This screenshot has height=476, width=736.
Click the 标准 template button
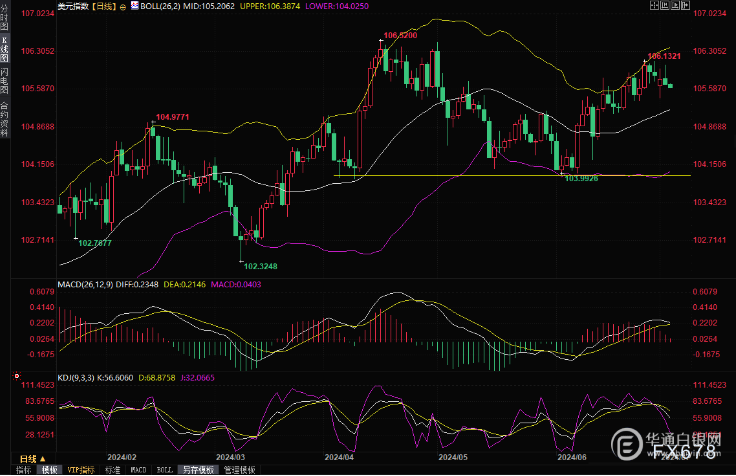(112, 469)
